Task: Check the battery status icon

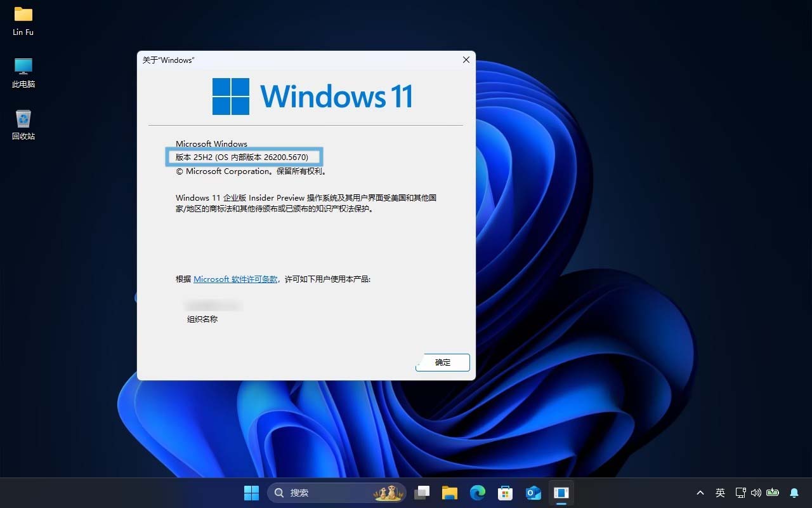Action: 773,492
